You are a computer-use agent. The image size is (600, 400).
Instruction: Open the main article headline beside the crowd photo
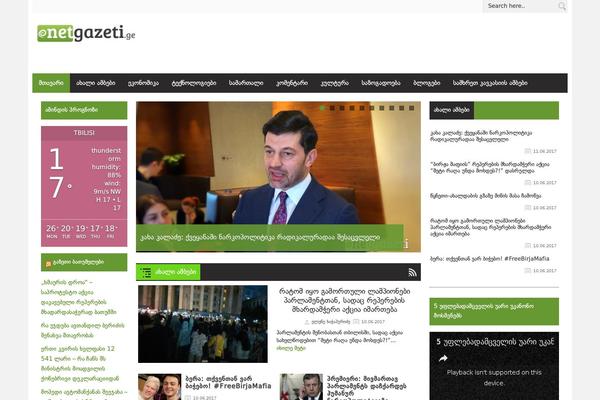[344, 300]
